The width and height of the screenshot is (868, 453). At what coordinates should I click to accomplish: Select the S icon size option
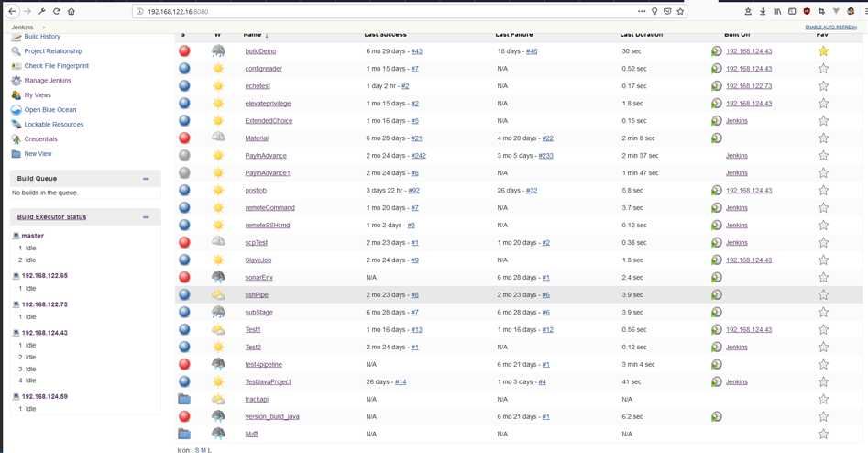(197, 450)
